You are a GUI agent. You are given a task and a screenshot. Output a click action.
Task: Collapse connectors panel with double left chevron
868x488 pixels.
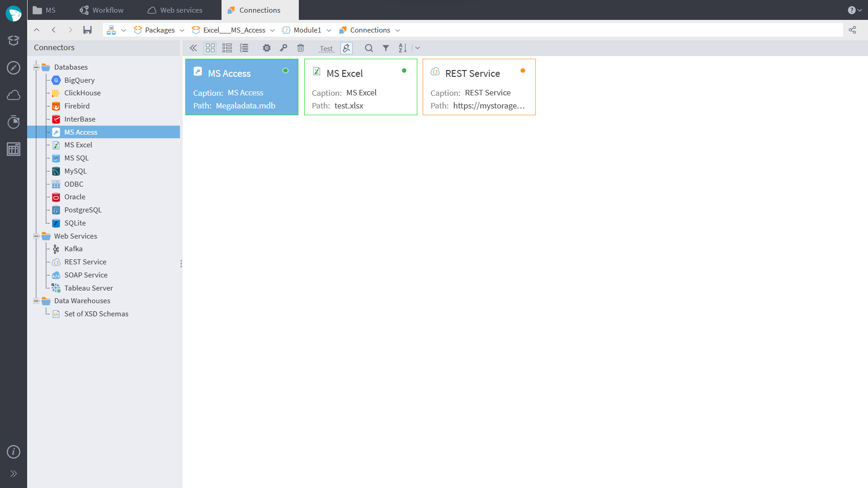pyautogui.click(x=193, y=48)
